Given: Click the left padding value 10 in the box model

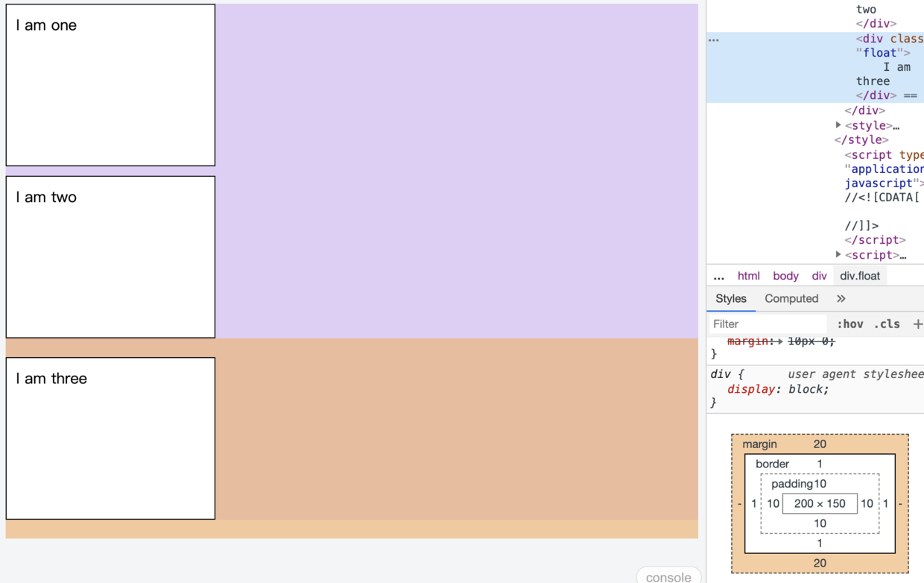Looking at the screenshot, I should pos(773,504).
